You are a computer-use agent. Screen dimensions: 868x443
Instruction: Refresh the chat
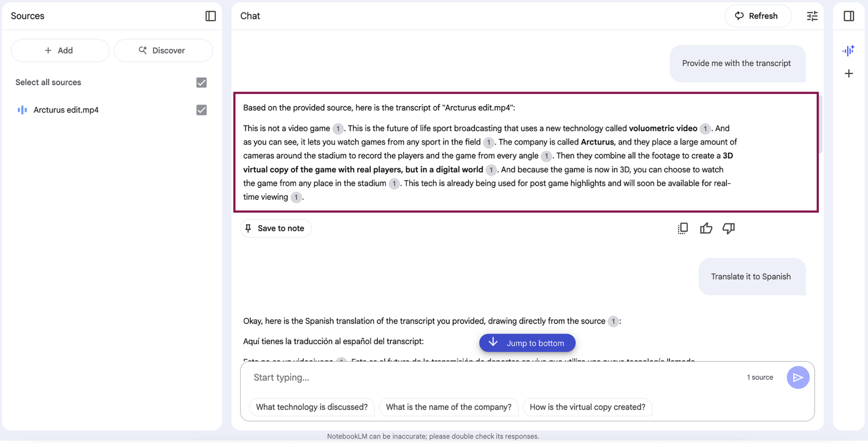point(758,16)
